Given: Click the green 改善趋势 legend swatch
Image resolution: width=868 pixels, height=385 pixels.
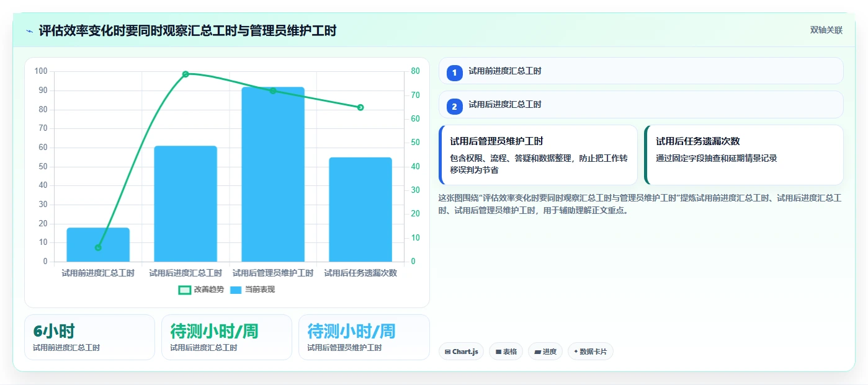Looking at the screenshot, I should pyautogui.click(x=184, y=290).
